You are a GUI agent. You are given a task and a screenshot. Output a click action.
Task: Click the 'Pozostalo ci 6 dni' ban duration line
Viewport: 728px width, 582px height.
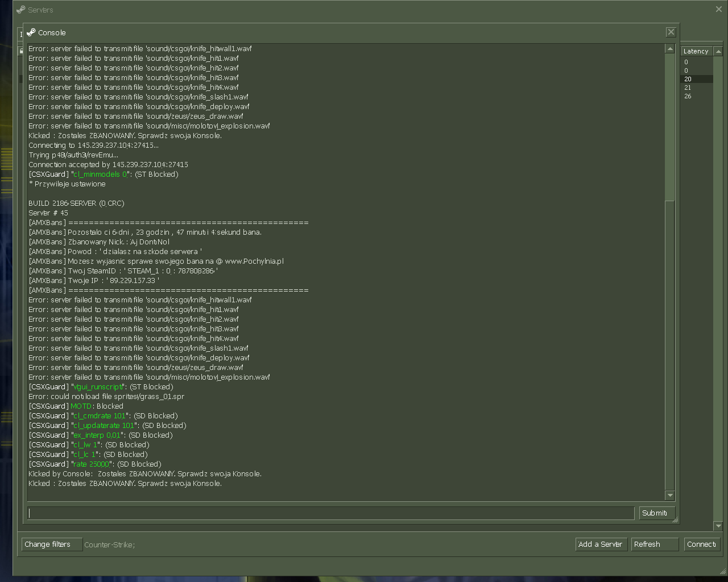pyautogui.click(x=145, y=232)
